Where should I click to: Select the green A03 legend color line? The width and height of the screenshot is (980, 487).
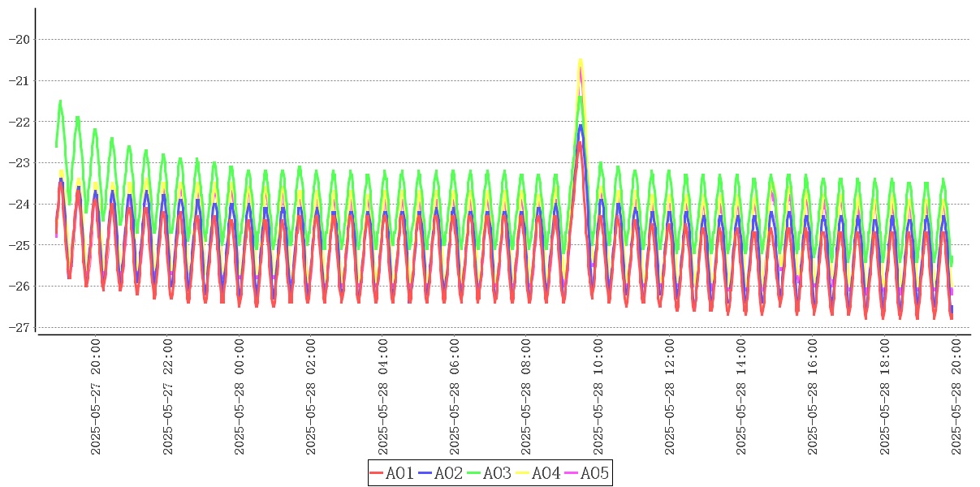point(474,473)
